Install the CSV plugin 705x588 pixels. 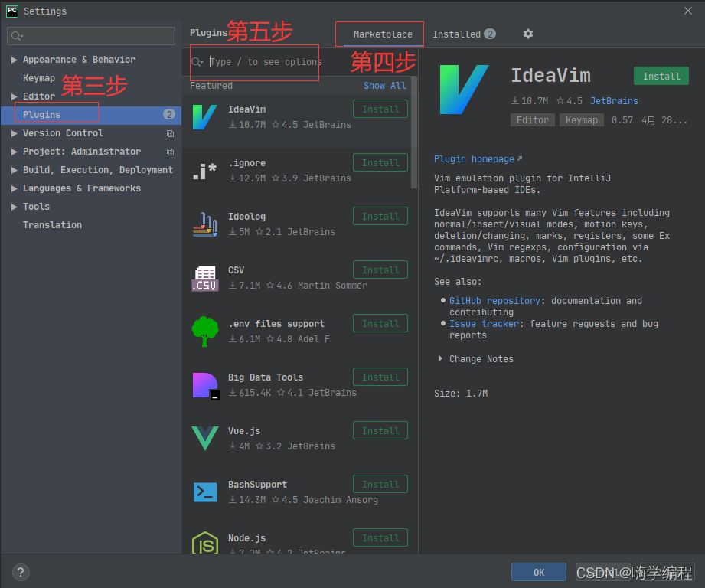coord(380,269)
